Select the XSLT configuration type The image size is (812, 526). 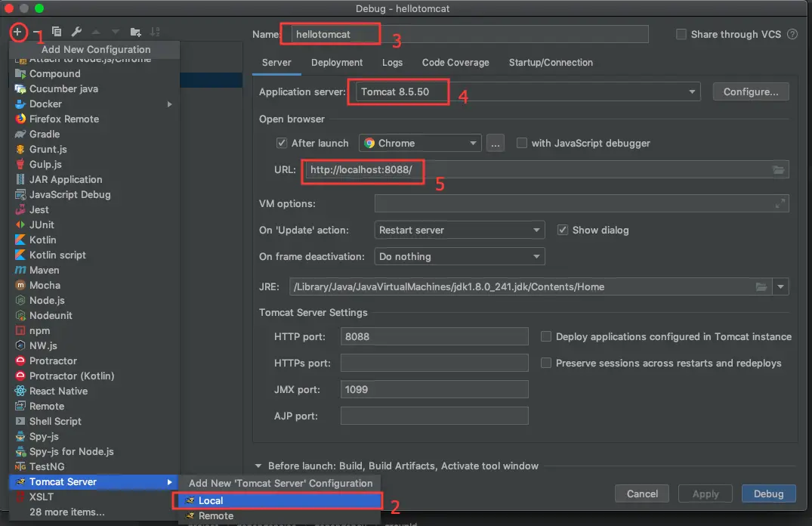tap(93, 497)
